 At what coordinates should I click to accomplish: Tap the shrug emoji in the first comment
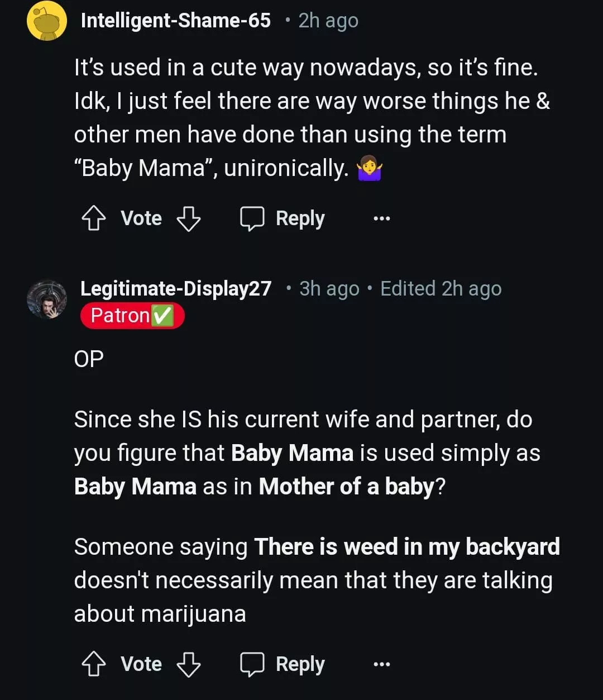(370, 168)
